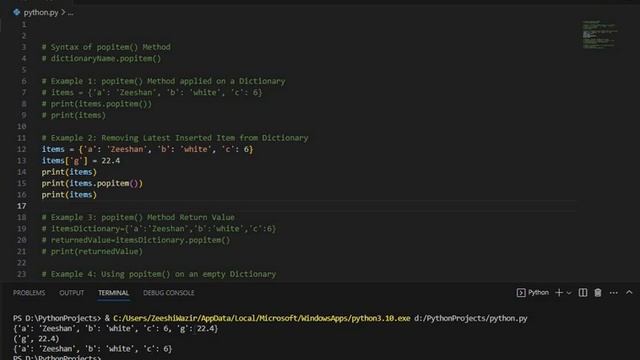Click the returnedValue assignment comment line
Screen dimensions: 640x360
pyautogui.click(x=136, y=240)
